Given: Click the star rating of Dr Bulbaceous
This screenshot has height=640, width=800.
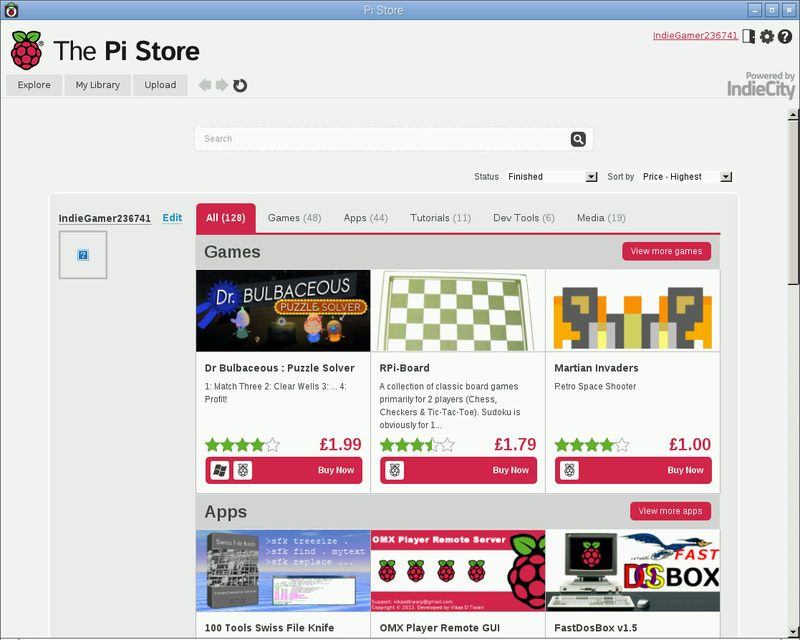Looking at the screenshot, I should 242,445.
